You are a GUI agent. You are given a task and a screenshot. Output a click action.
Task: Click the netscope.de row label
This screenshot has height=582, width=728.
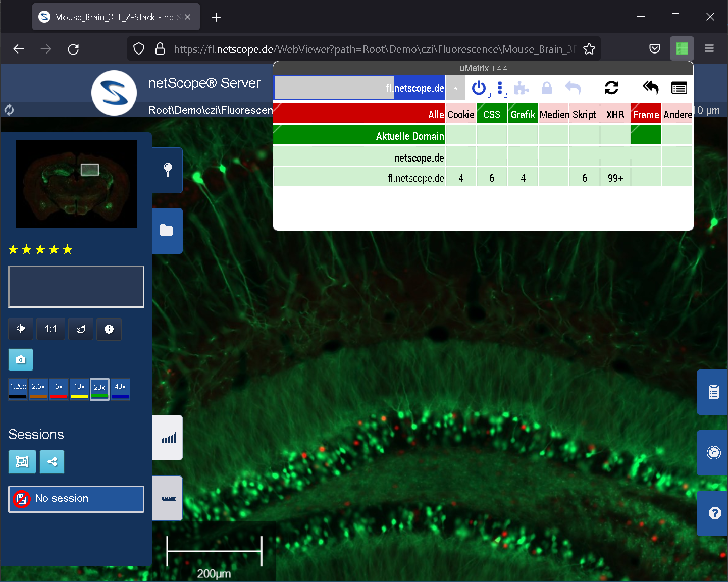(359, 157)
